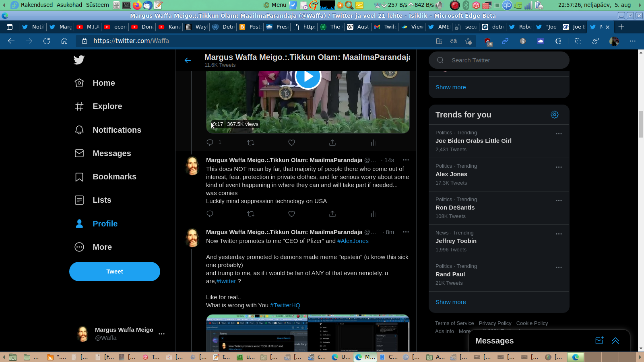Click the Trends settings gear icon

click(554, 115)
